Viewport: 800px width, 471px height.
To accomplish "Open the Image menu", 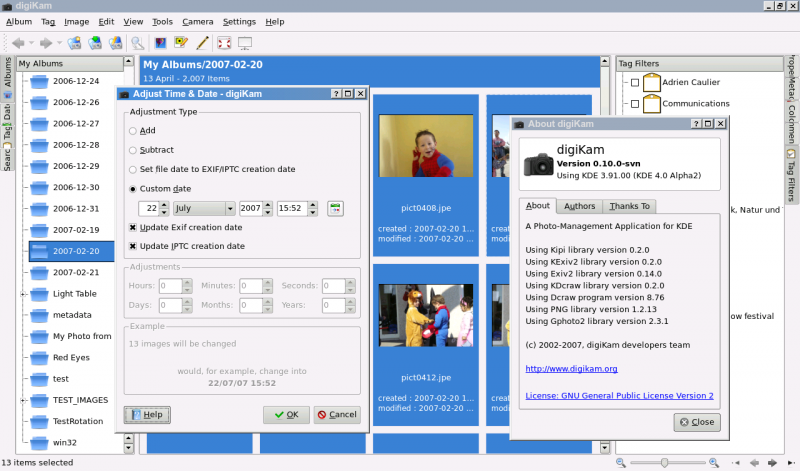I will pos(77,21).
